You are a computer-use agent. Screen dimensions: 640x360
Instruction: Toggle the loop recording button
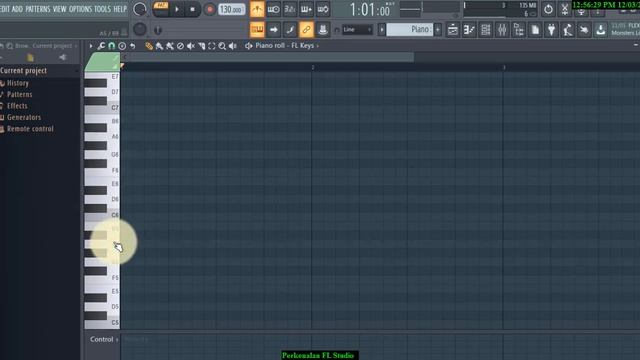(322, 9)
